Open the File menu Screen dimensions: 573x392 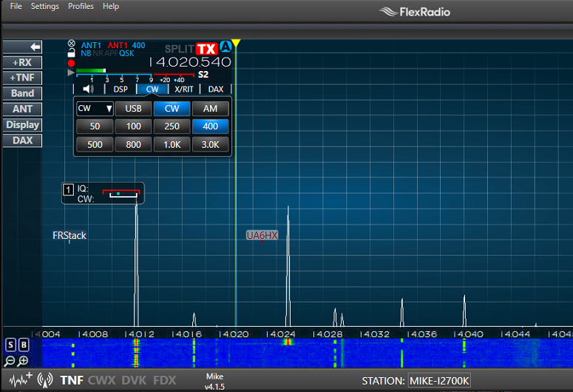point(16,6)
